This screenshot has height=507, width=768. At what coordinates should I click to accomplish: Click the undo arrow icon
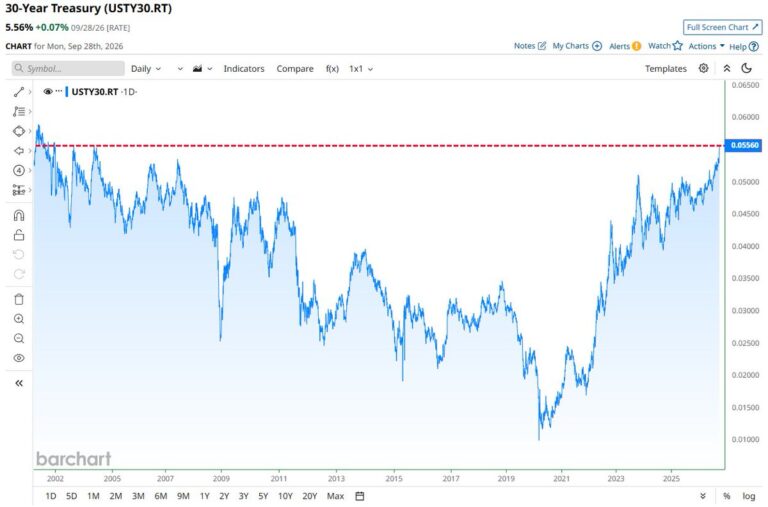(x=19, y=254)
